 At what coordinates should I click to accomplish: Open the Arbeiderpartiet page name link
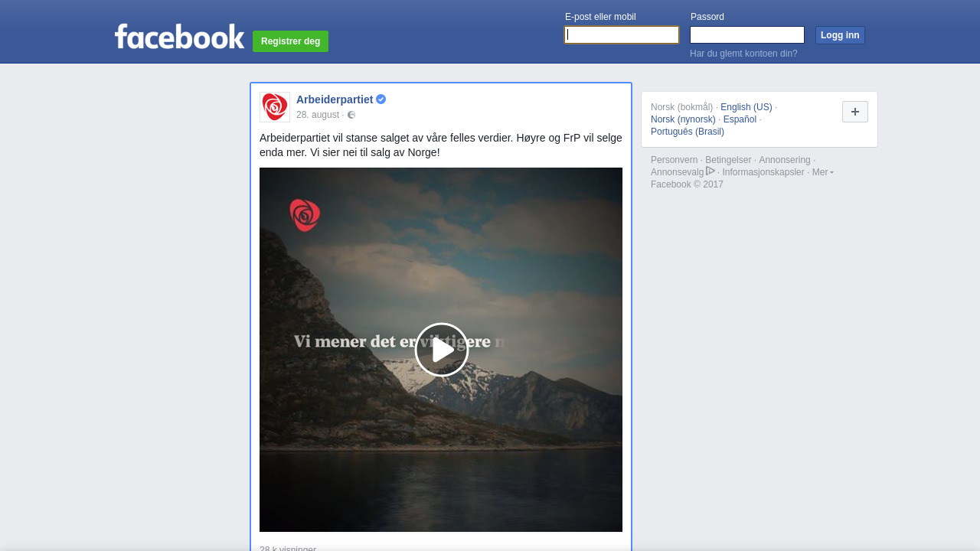pos(335,99)
